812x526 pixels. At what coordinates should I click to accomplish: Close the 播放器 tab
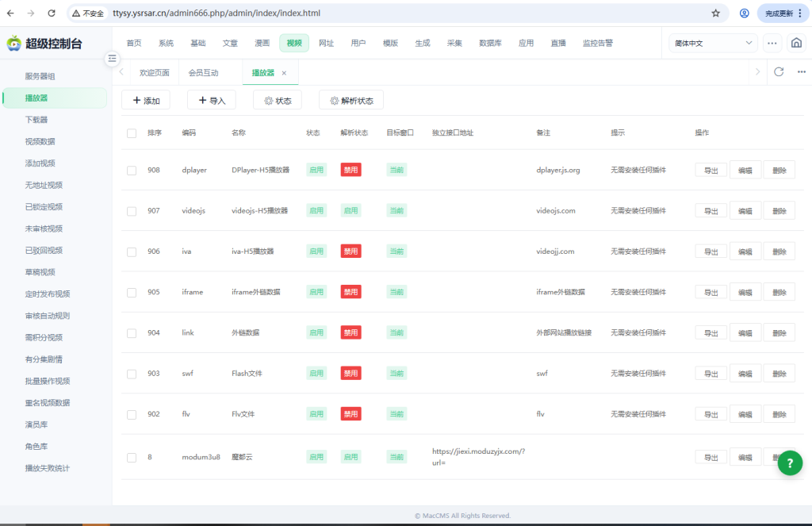pyautogui.click(x=284, y=73)
